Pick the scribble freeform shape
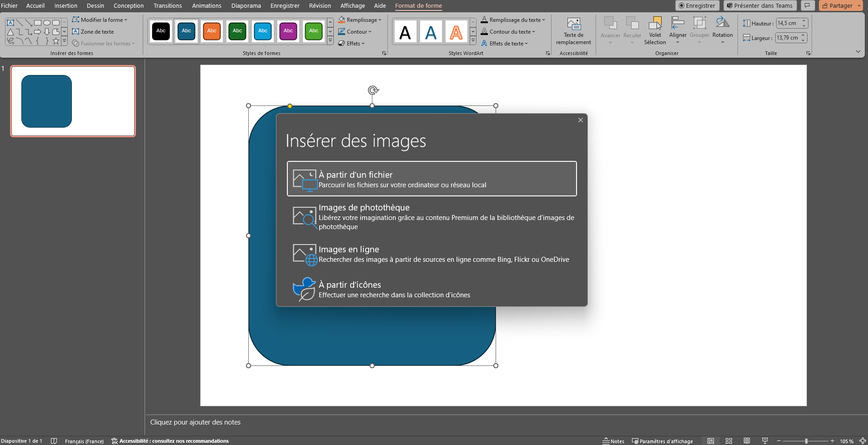 coord(10,41)
